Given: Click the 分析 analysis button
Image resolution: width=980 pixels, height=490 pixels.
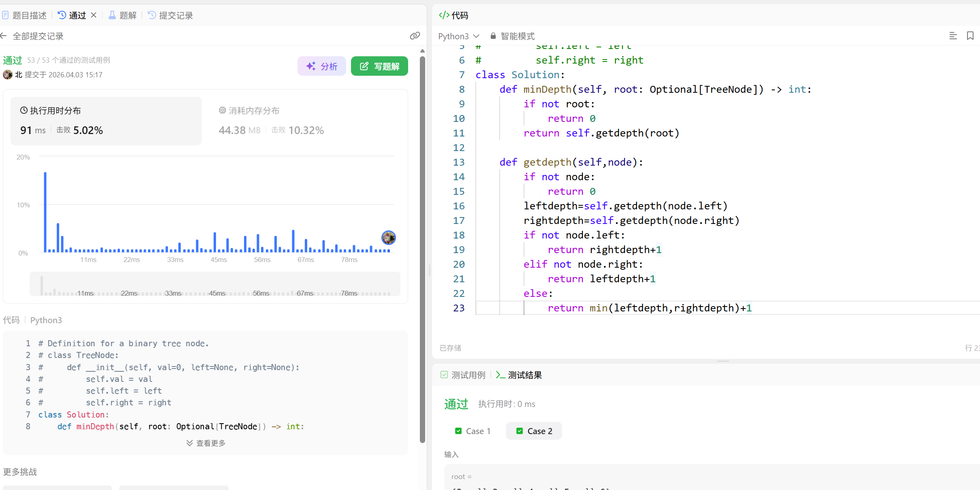Looking at the screenshot, I should (x=321, y=66).
